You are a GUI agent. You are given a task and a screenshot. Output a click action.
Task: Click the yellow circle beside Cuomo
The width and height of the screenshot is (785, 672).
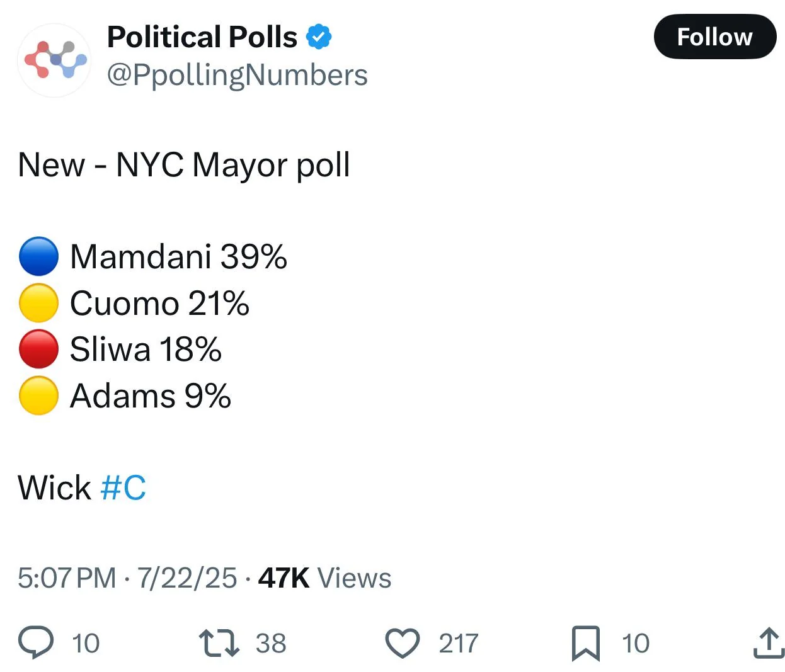pyautogui.click(x=39, y=303)
